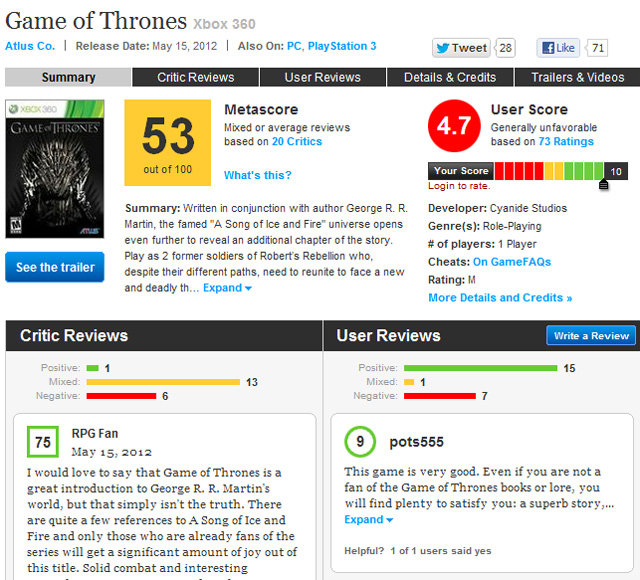Click the Facebook Like button
The width and height of the screenshot is (640, 580).
coord(558,48)
